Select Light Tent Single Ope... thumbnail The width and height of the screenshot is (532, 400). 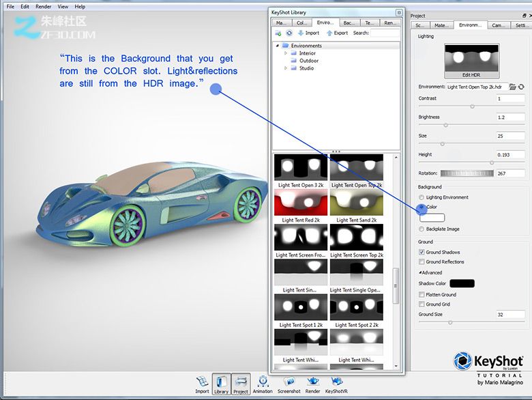point(357,272)
